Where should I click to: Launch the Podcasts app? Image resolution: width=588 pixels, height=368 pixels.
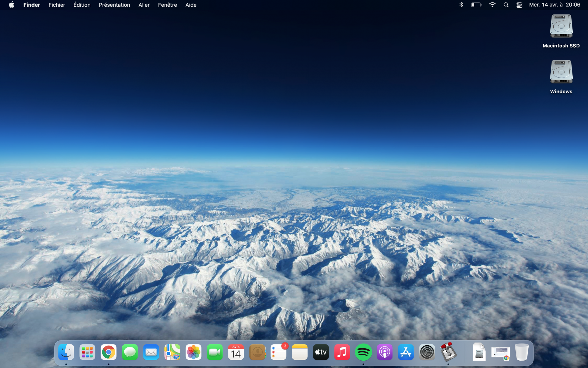(x=385, y=352)
